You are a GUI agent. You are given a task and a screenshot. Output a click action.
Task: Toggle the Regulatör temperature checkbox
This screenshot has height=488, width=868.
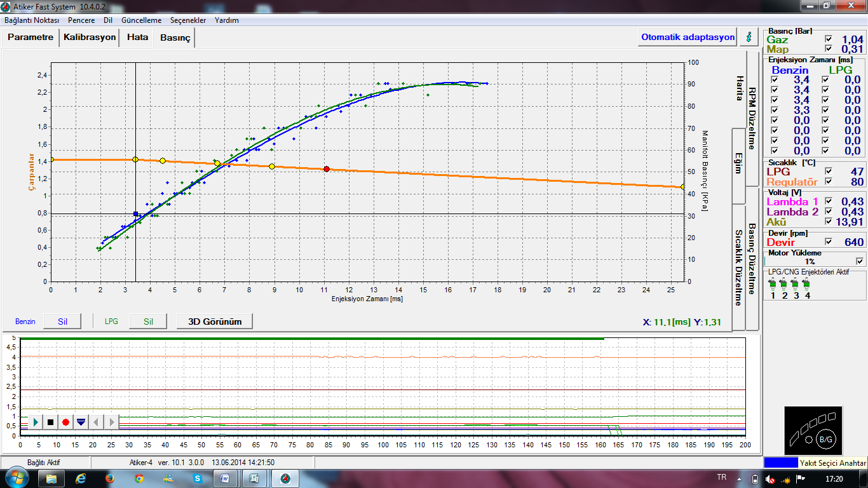click(x=828, y=182)
